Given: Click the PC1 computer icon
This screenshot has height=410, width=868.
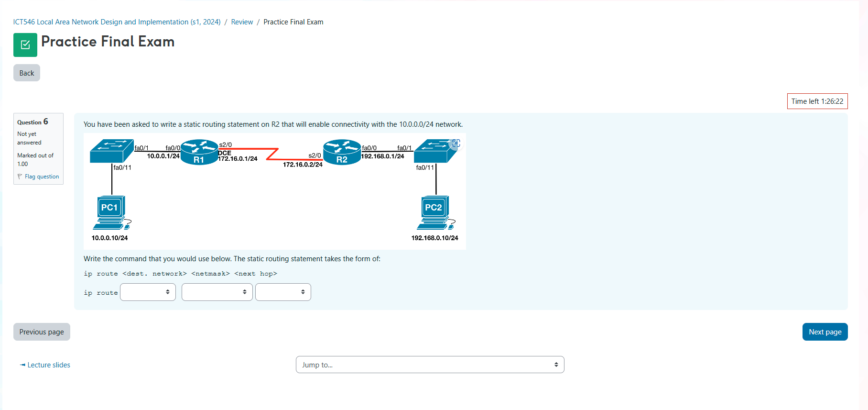Looking at the screenshot, I should point(112,213).
